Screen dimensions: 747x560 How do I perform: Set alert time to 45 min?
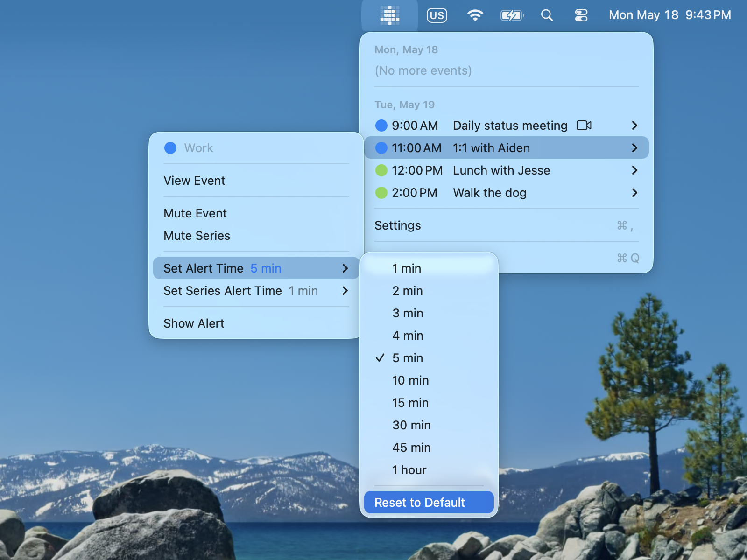click(429, 448)
